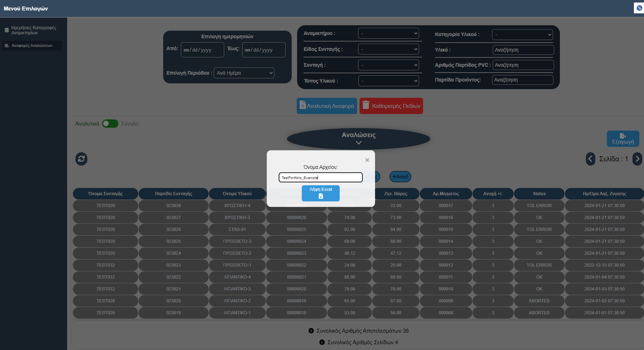Select recipe batch cell 023019
The image size is (644, 350).
pyautogui.click(x=174, y=313)
